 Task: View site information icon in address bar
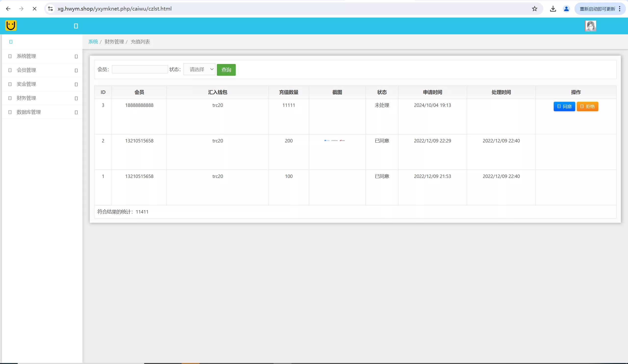(50, 9)
